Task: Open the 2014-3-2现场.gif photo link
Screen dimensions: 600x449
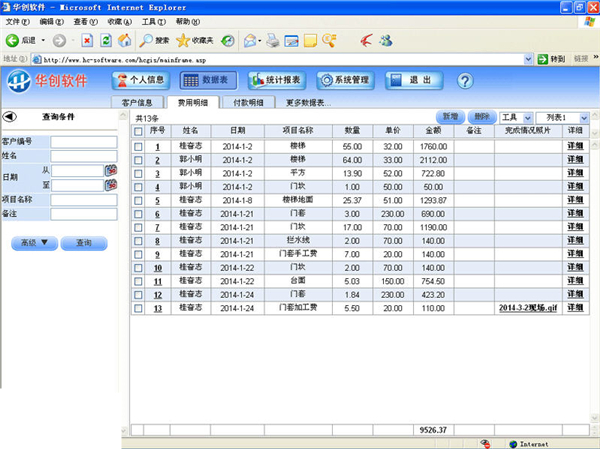Action: (530, 309)
